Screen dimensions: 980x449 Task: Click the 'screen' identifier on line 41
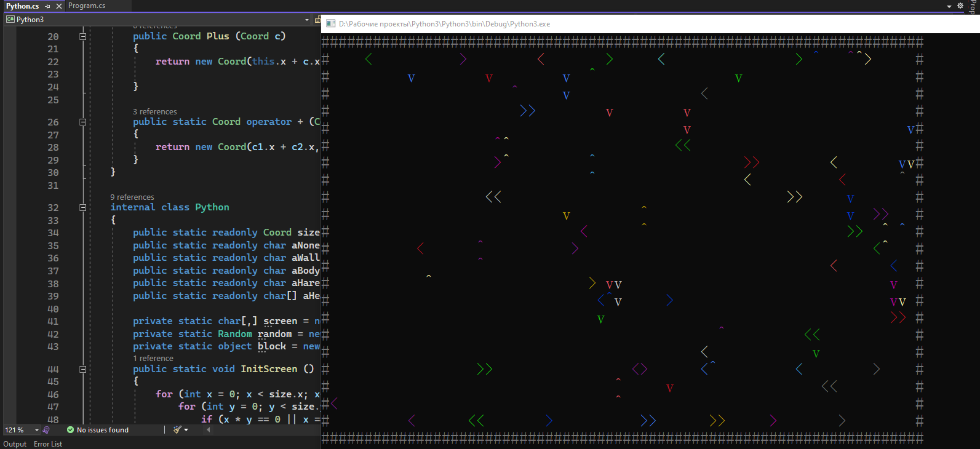[281, 321]
